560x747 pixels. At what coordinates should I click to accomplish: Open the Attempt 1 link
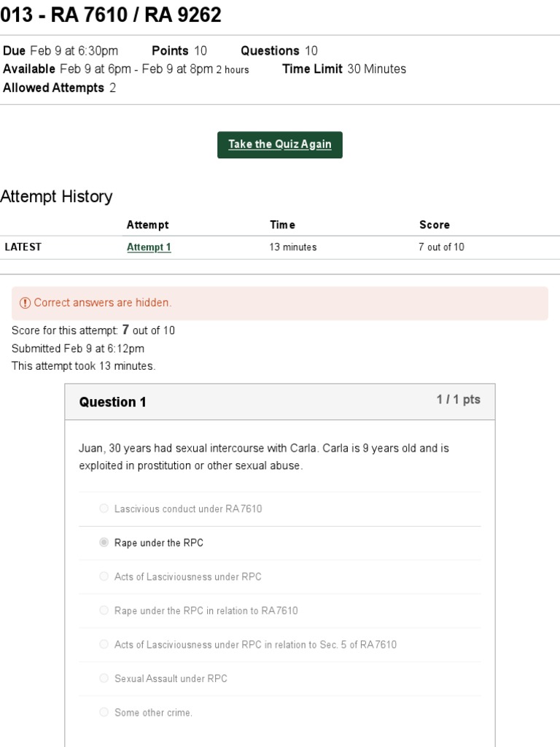click(149, 247)
